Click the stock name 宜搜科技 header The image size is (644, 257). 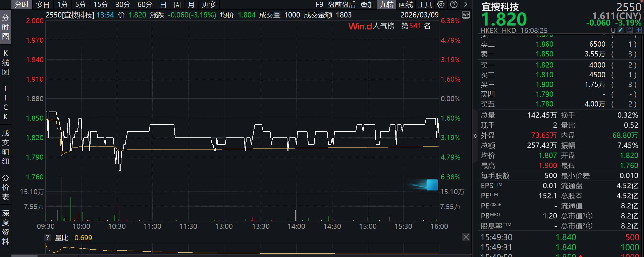click(x=500, y=7)
